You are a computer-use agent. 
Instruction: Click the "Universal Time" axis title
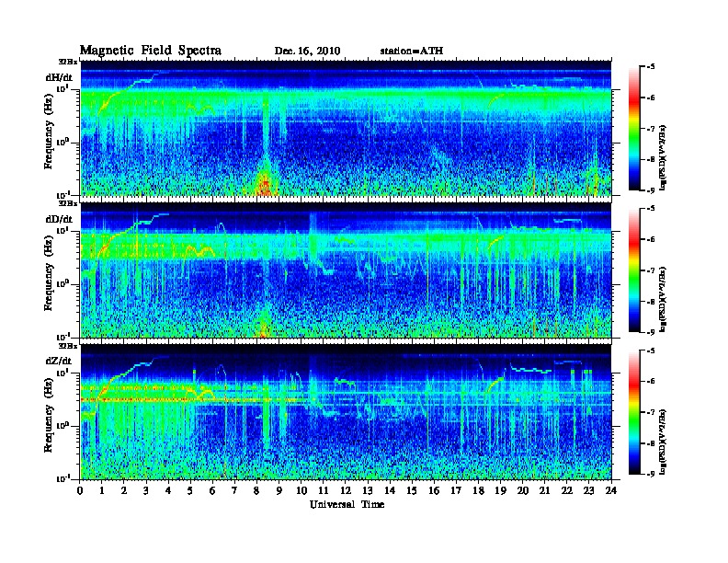(x=347, y=504)
